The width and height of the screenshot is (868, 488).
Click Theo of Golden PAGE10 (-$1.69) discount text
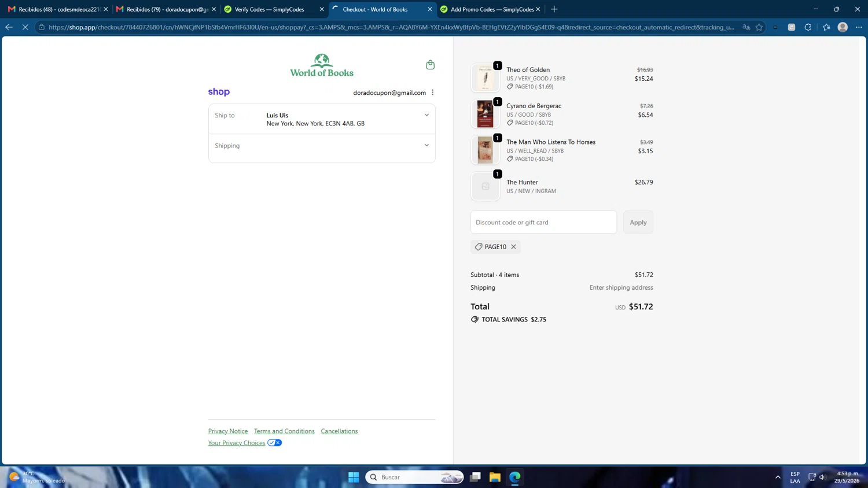coord(530,87)
